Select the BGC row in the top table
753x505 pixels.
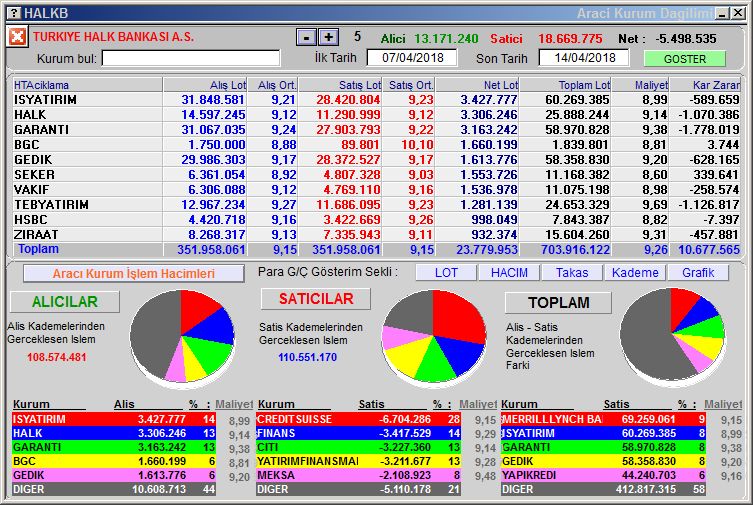point(376,144)
